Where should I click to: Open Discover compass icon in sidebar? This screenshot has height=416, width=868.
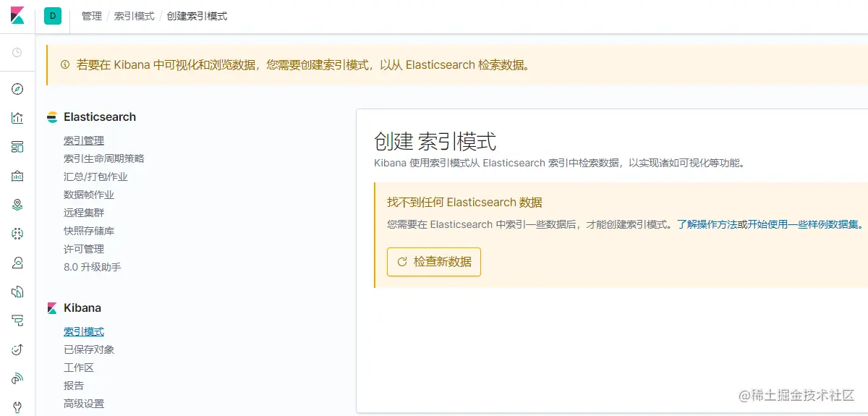point(17,89)
